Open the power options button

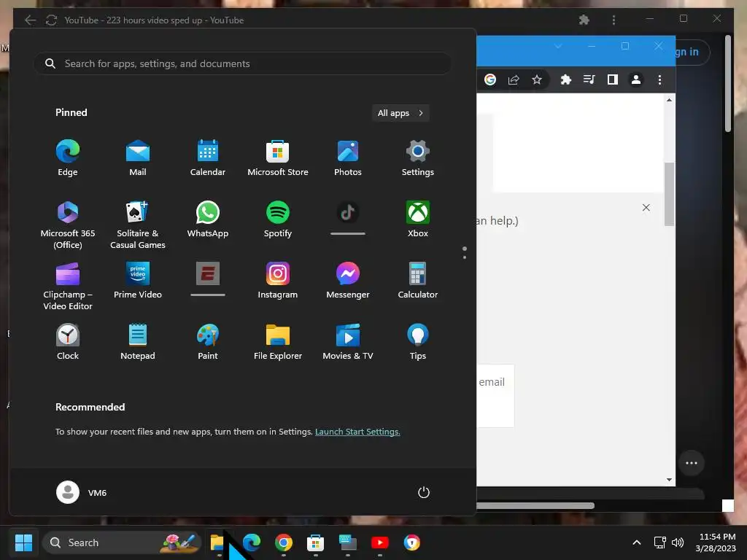[424, 492]
